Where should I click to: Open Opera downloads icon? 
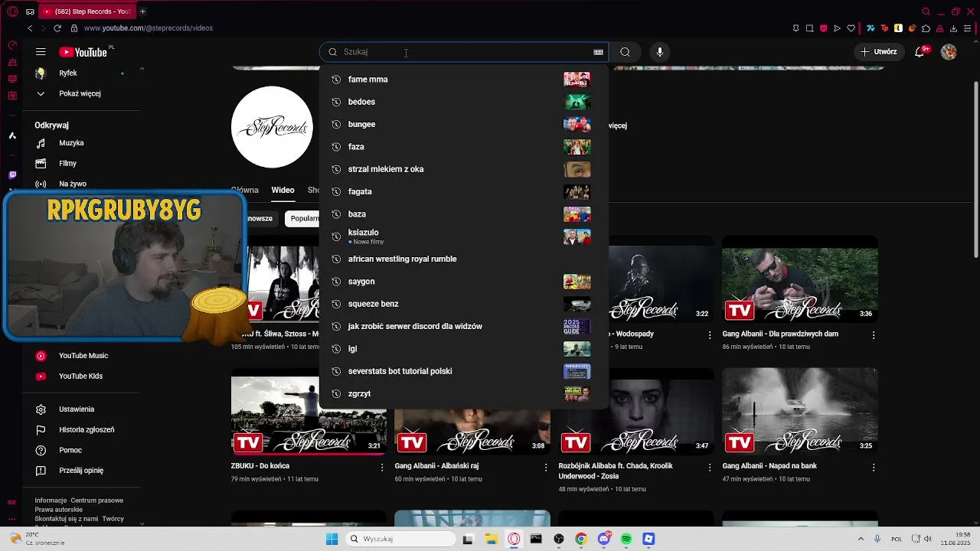[954, 28]
